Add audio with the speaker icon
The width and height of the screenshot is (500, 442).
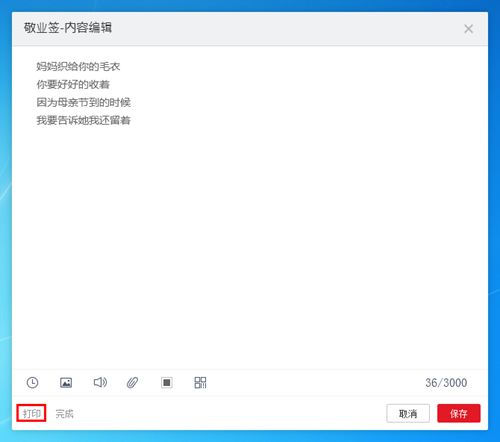point(100,382)
